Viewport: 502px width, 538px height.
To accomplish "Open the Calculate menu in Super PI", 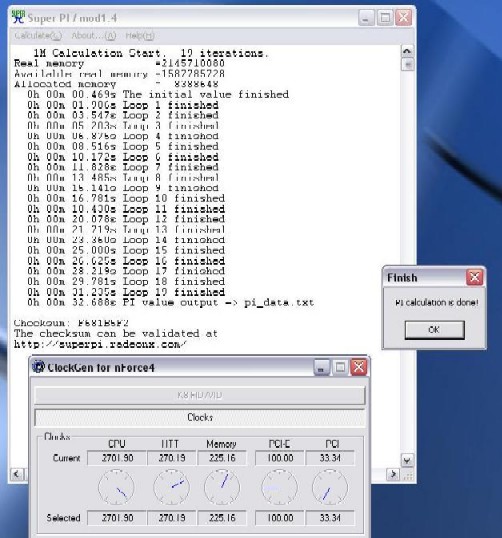I will click(x=38, y=35).
